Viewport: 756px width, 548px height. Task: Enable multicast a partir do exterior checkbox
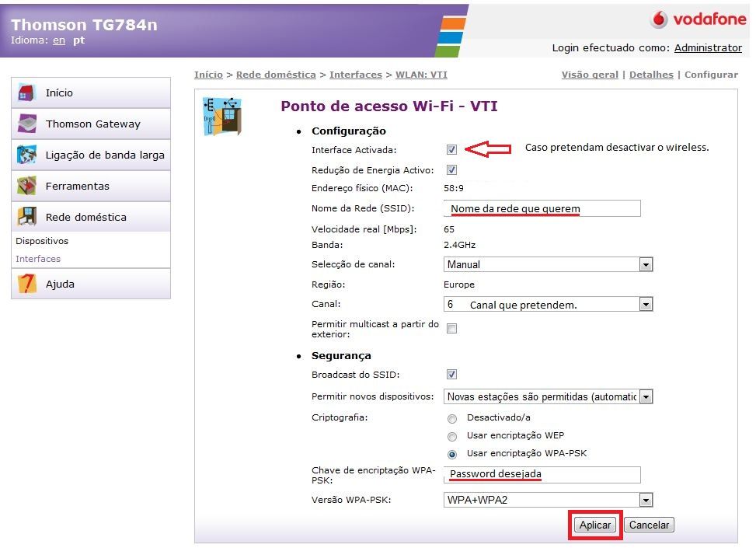pyautogui.click(x=451, y=329)
